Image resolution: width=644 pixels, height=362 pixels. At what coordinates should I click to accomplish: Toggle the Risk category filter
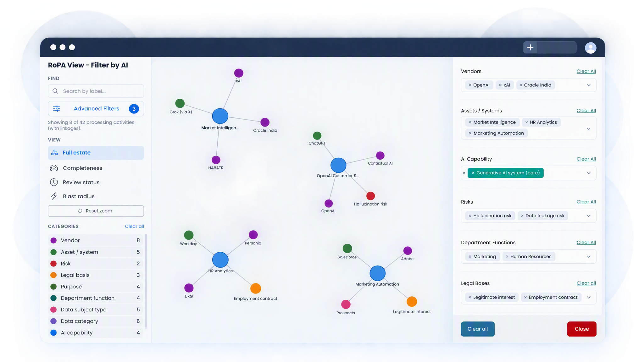(95, 264)
